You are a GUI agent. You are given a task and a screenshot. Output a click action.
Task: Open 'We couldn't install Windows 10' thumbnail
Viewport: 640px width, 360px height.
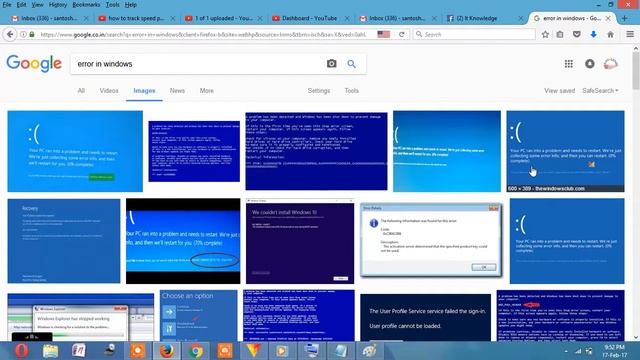point(300,241)
